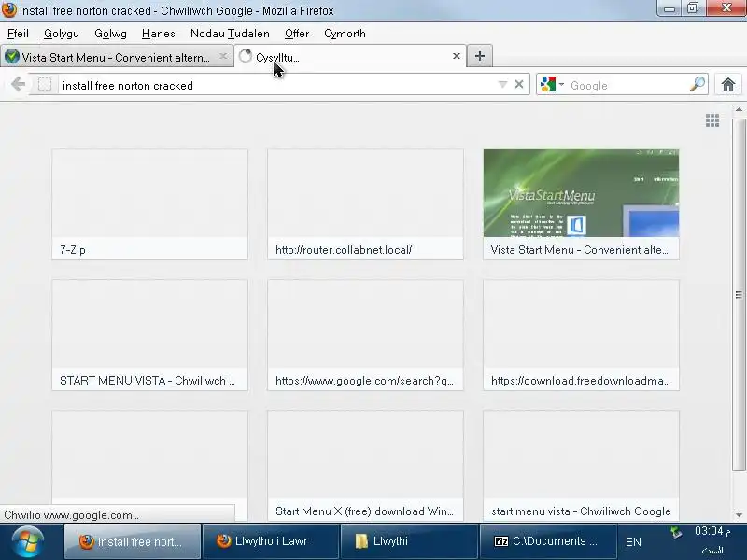Open the download.freedownloadma tile
Image resolution: width=747 pixels, height=560 pixels.
(x=581, y=335)
